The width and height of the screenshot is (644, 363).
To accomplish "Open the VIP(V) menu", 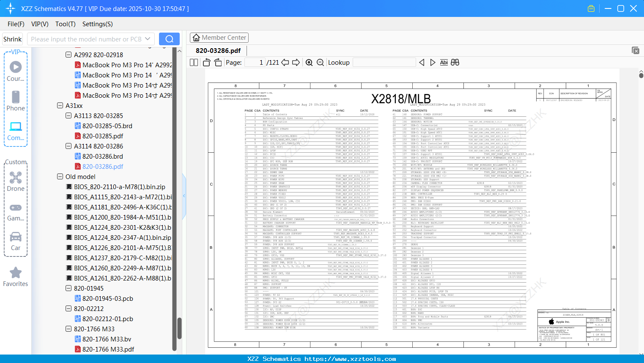I will click(x=40, y=24).
